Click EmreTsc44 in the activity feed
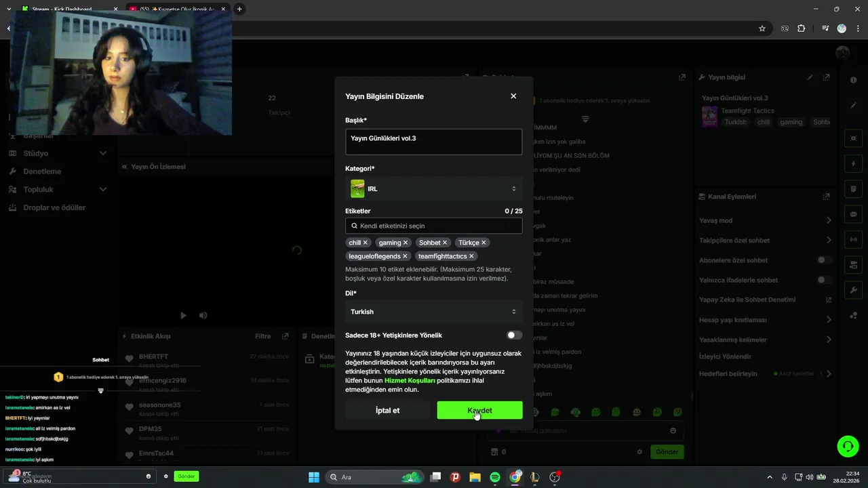The width and height of the screenshot is (868, 488). coord(156,453)
